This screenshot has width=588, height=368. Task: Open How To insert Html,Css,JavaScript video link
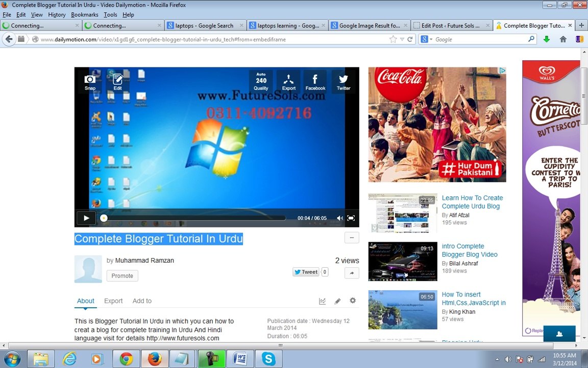(474, 298)
